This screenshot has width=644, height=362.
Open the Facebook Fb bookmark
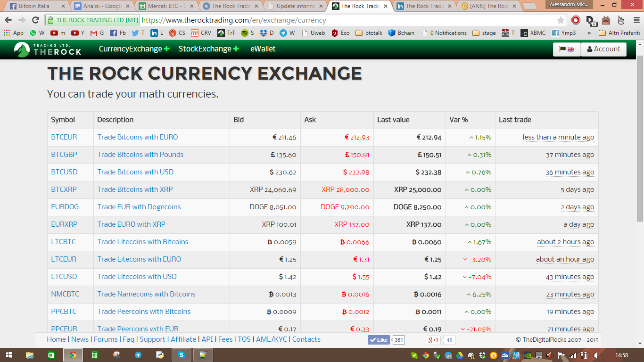pyautogui.click(x=118, y=33)
